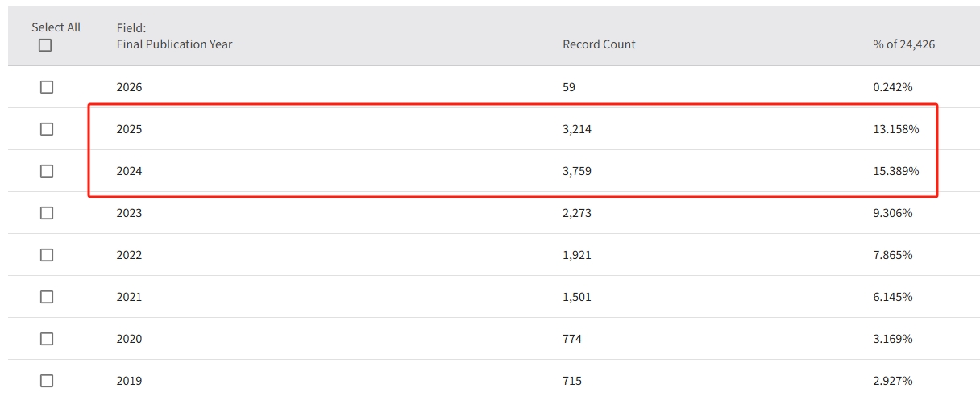
Task: Click the Final Publication Year column header
Action: [174, 44]
